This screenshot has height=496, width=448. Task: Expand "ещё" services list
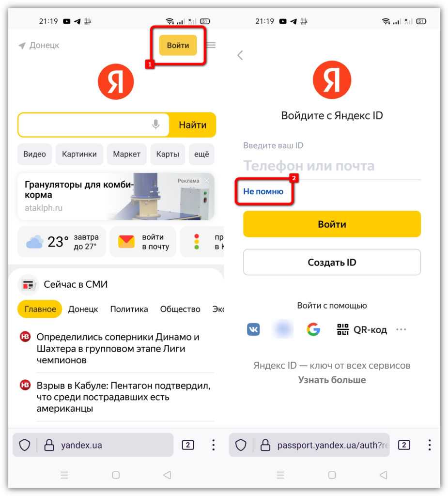click(201, 155)
